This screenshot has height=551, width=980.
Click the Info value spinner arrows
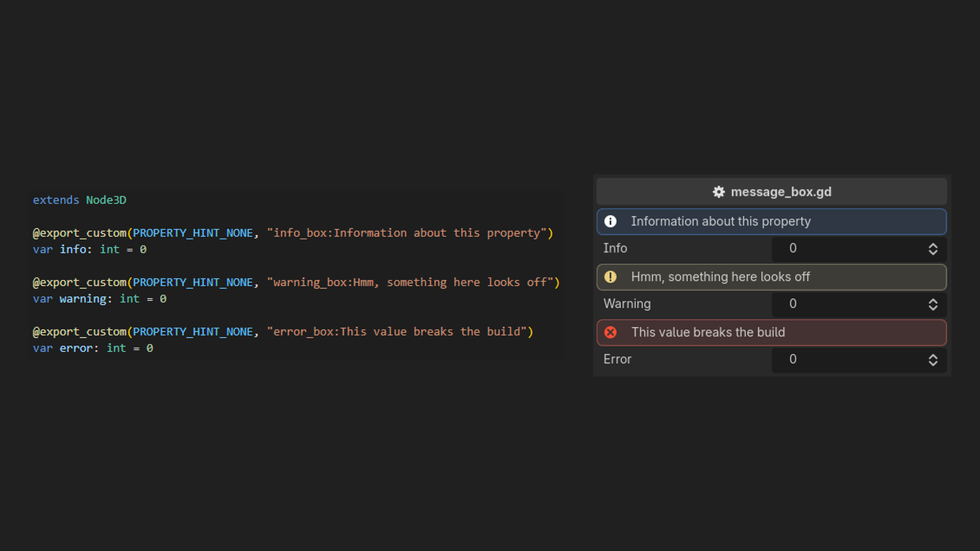933,249
